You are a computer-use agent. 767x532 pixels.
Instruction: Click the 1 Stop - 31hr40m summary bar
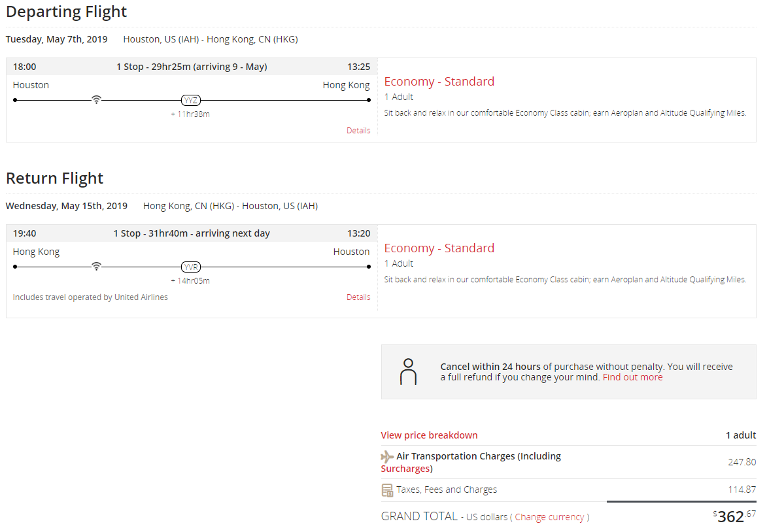[x=192, y=233]
